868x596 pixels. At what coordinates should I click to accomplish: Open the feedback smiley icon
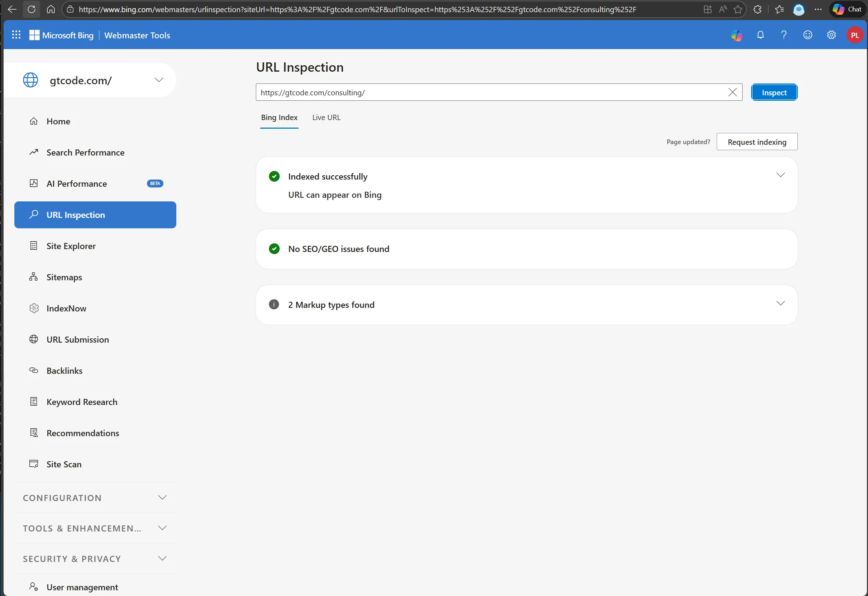pos(807,35)
